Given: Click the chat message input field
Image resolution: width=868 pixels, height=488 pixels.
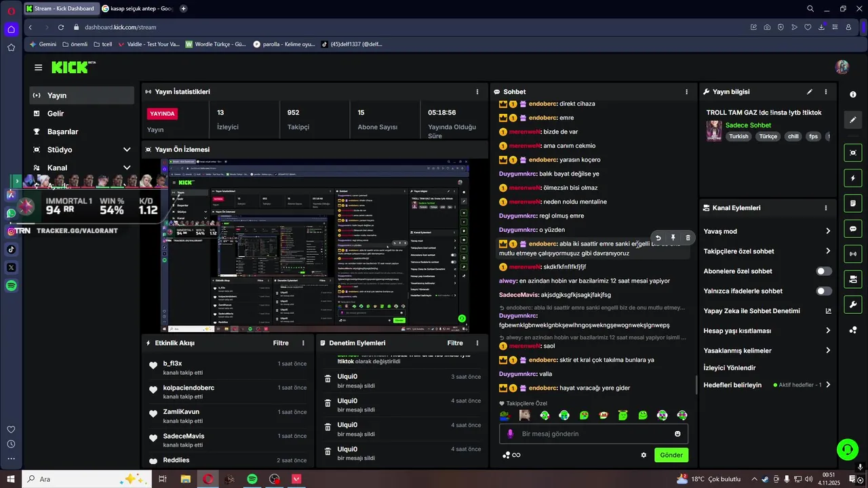Looking at the screenshot, I should pyautogui.click(x=593, y=434).
